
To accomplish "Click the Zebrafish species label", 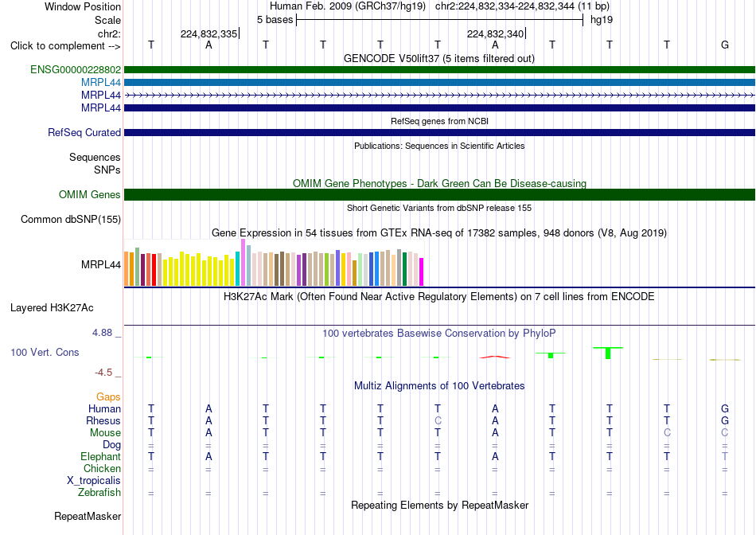I will click(x=99, y=493).
